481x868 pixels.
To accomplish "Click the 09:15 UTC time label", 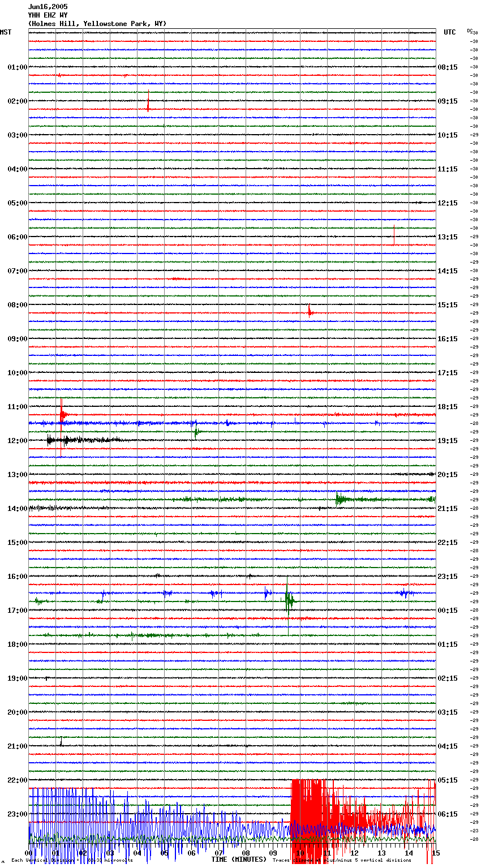I will point(448,101).
